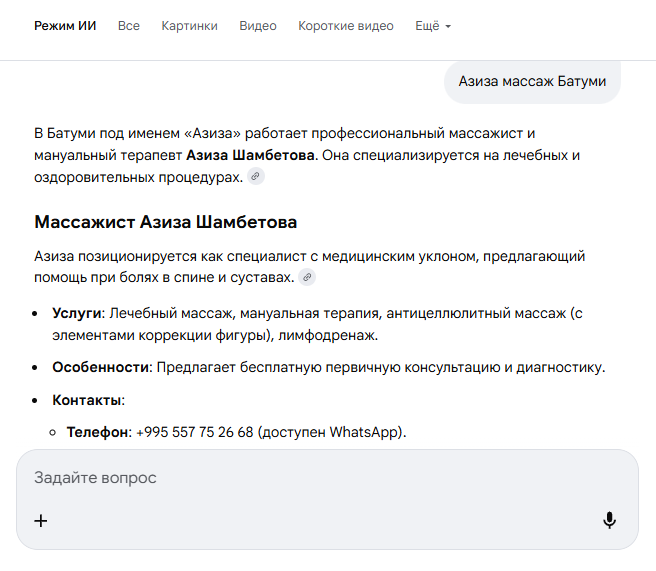Click the phone number +995 557 75 26 68
Screen dimensions: 656x571
[196, 432]
